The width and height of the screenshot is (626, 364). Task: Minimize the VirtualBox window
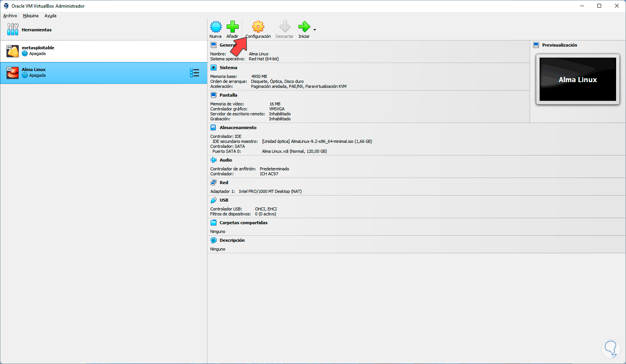(582, 6)
